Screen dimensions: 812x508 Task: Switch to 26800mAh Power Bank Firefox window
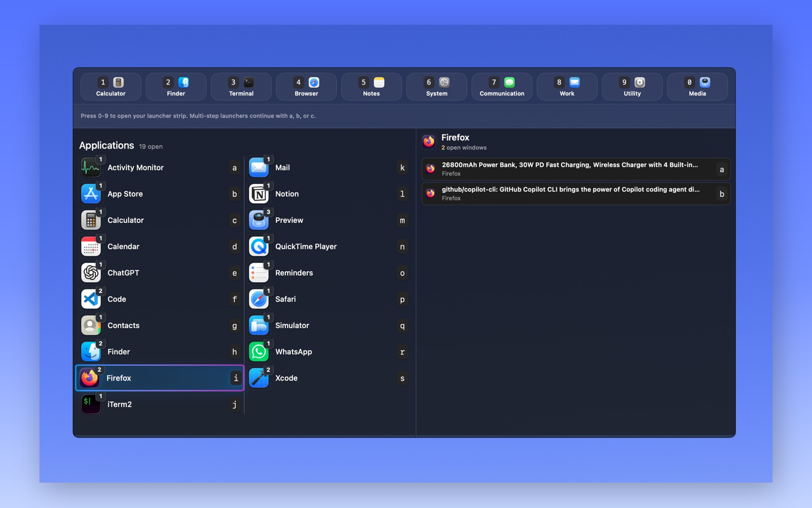576,169
